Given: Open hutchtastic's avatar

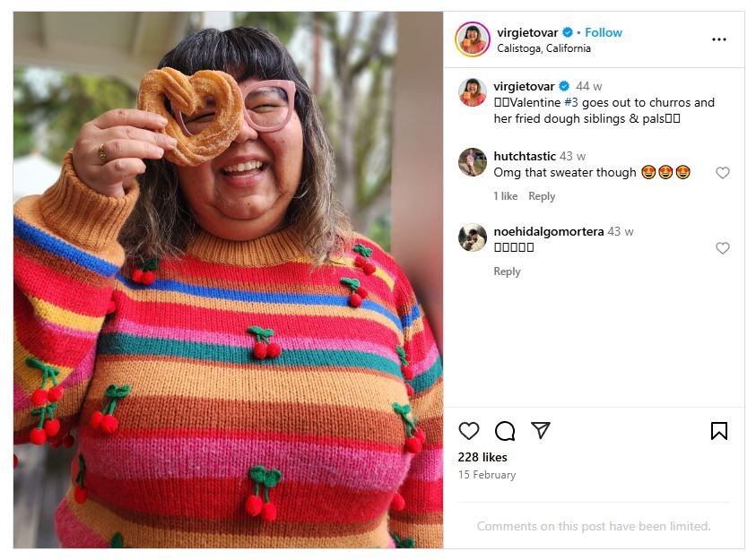Looking at the screenshot, I should click(x=472, y=162).
